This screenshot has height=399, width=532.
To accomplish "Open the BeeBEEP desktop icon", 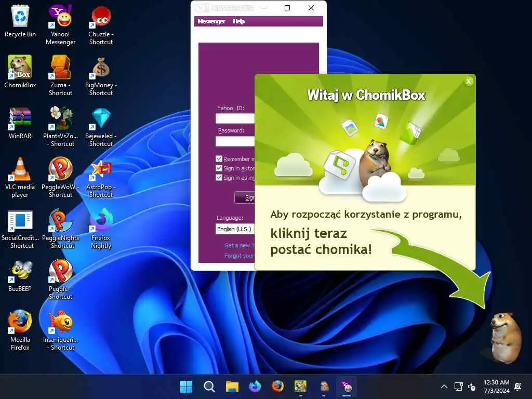I will coord(20,275).
